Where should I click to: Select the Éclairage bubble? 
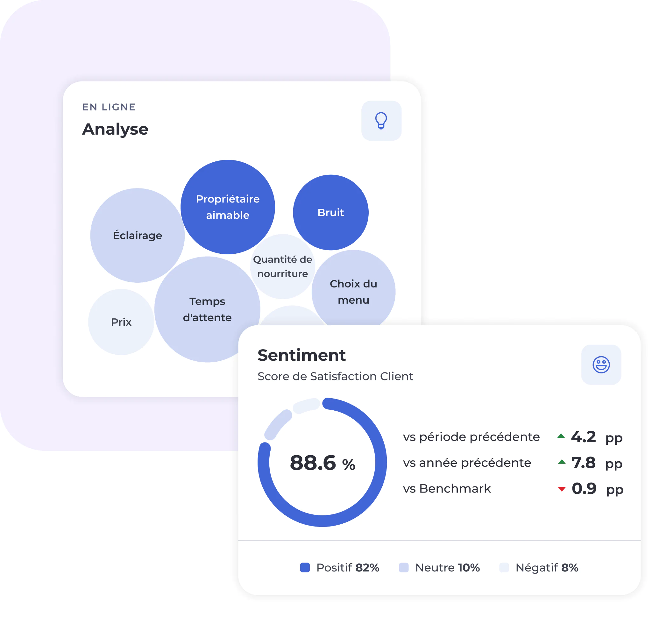137,235
